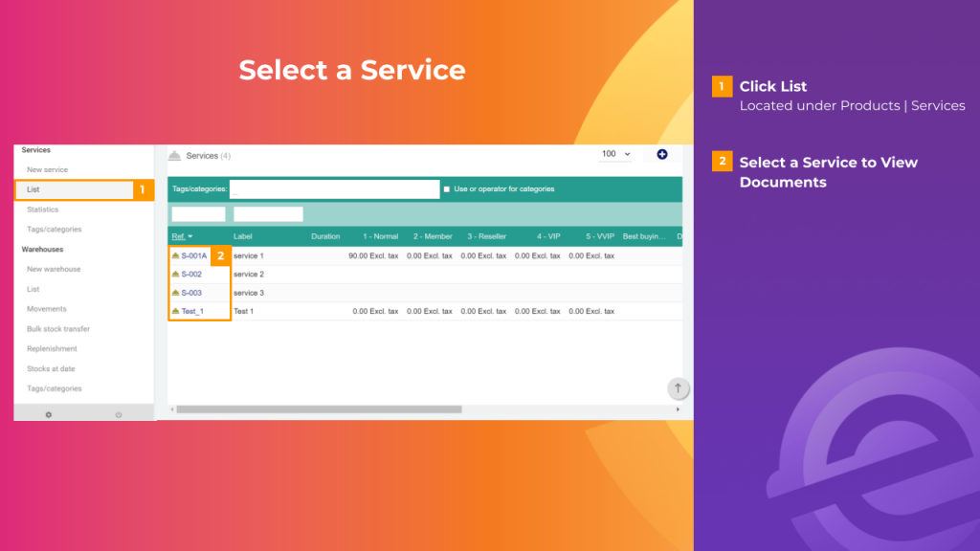The width and height of the screenshot is (980, 551).
Task: Click the scroll-to-top arrow button
Action: 678,388
